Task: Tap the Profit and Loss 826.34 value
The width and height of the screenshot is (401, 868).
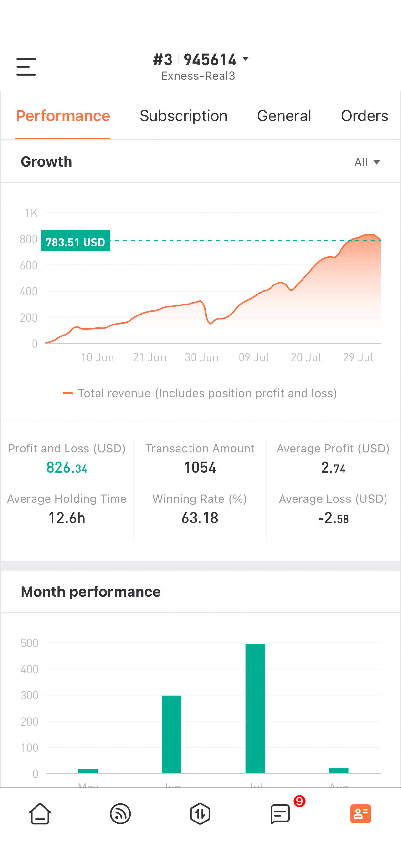Action: click(67, 467)
